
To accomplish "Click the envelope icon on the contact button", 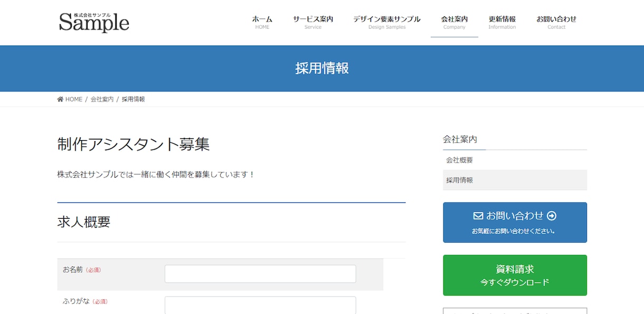I will tap(478, 216).
